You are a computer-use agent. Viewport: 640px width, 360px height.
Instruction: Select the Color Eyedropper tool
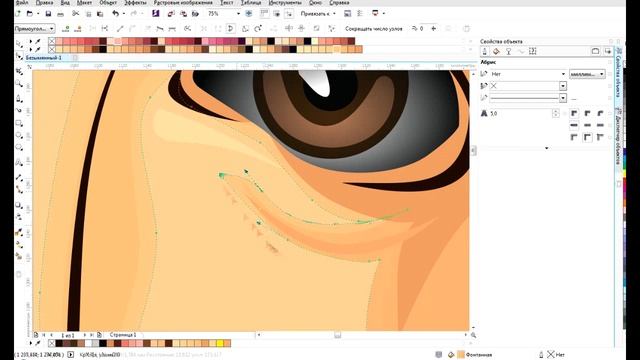(x=19, y=232)
